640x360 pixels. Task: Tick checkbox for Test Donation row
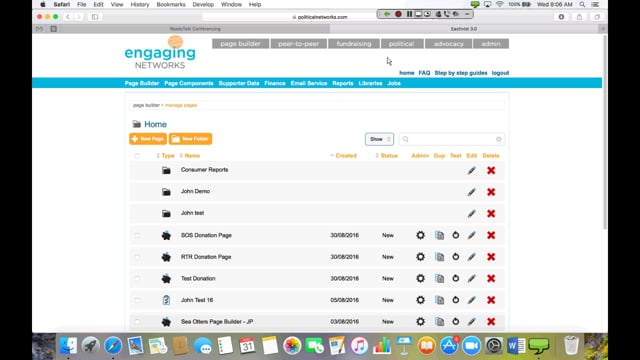[x=137, y=279]
